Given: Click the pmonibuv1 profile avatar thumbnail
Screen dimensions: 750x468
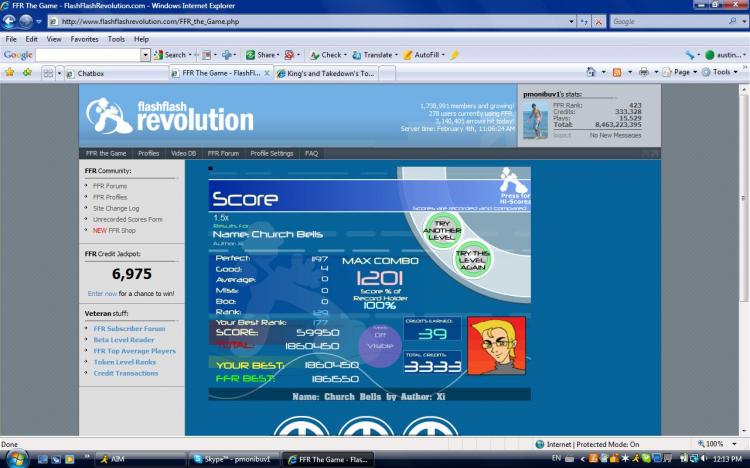Looking at the screenshot, I should pyautogui.click(x=535, y=121).
